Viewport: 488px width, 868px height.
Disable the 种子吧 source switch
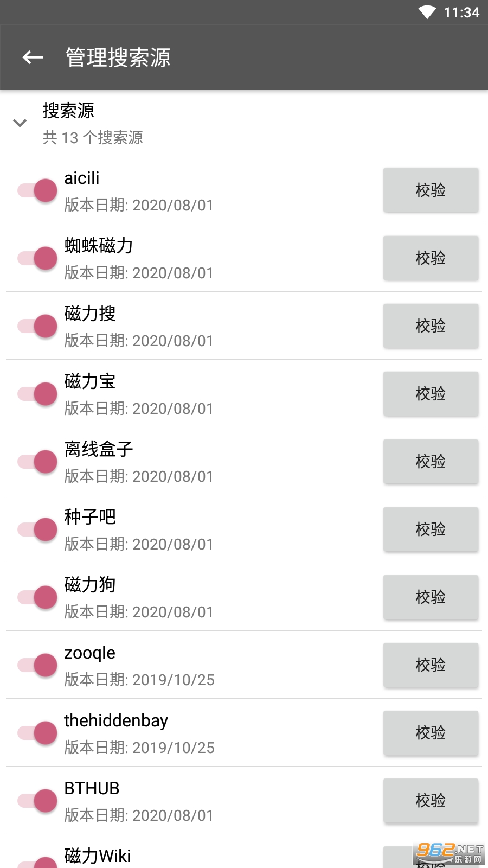(37, 529)
